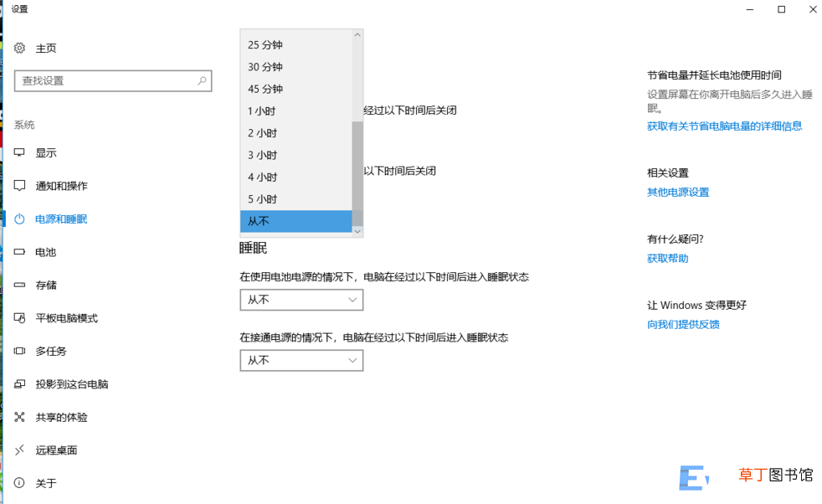Viewport: 822px width, 504px height.
Task: Click the 向我们提供反馈 link
Action: tap(683, 324)
